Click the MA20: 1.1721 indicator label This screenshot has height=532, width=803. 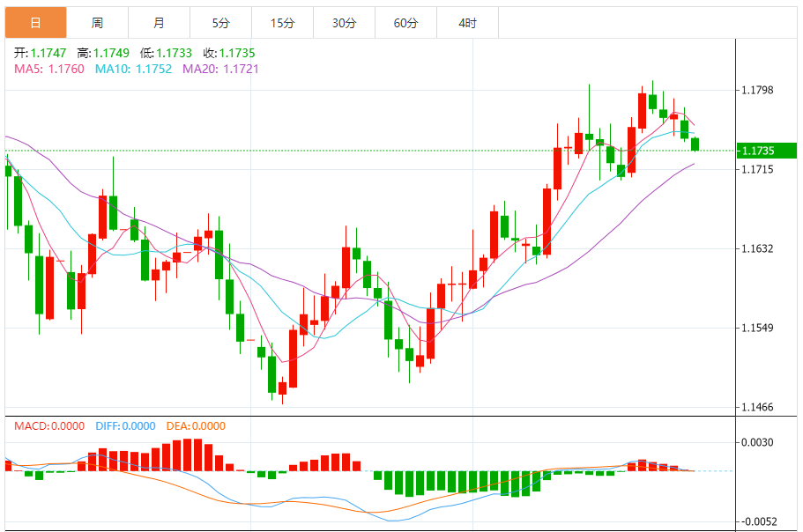point(220,69)
